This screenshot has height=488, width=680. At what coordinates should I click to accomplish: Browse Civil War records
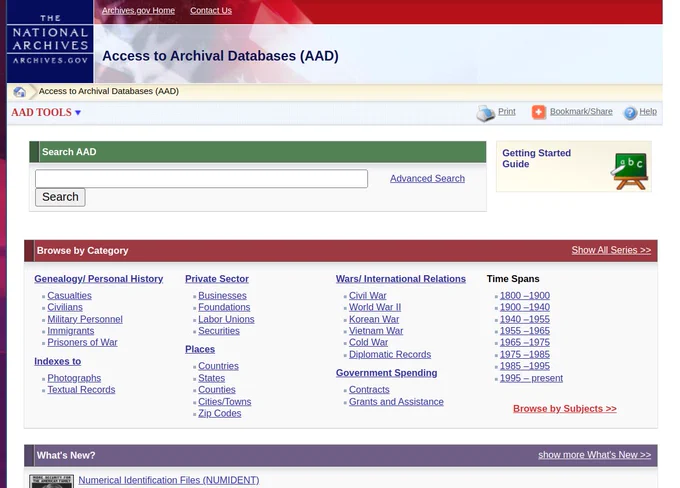pos(368,295)
